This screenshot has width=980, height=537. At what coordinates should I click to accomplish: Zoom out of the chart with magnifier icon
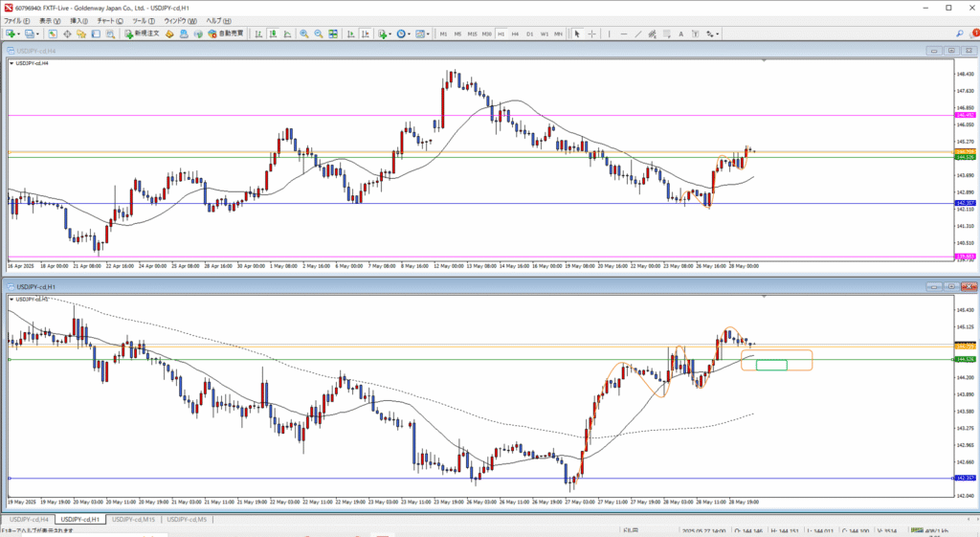[319, 34]
